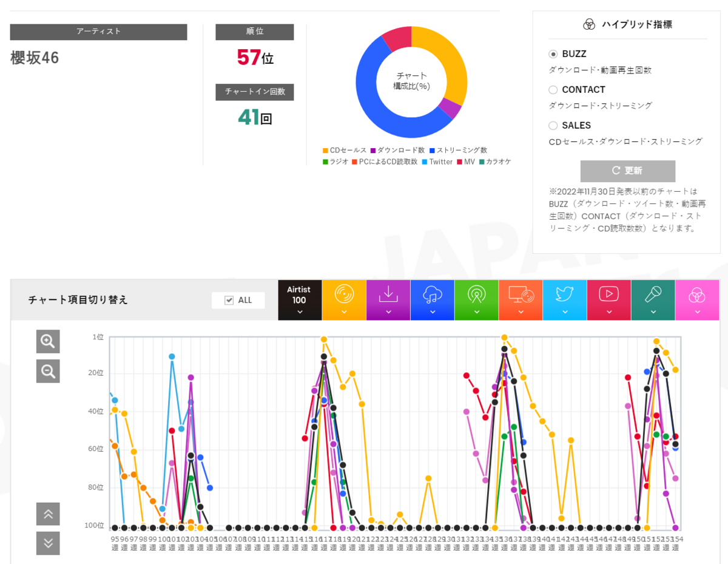
Task: Click the 57位 rank value
Action: click(255, 58)
